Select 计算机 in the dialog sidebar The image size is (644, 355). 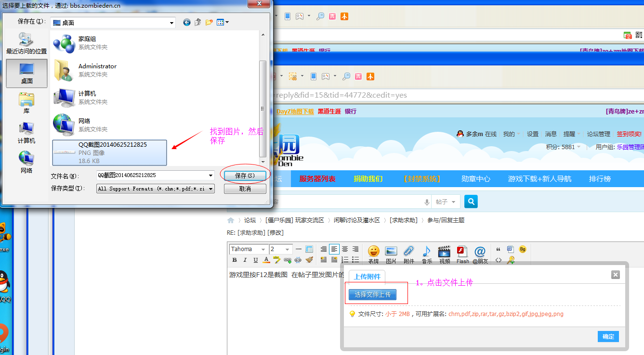tap(26, 133)
